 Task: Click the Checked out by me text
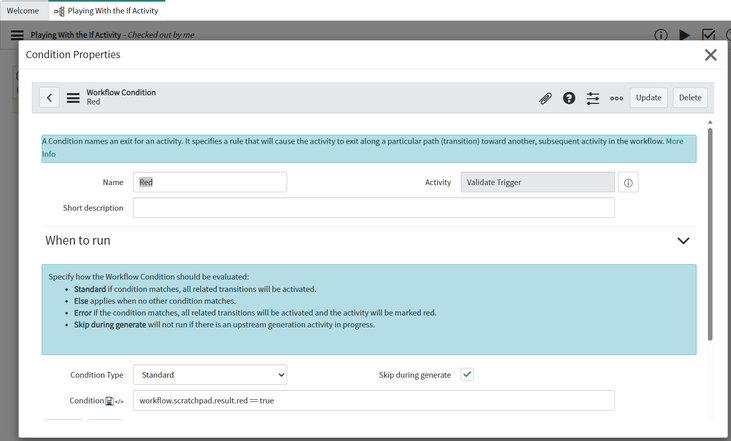(161, 35)
